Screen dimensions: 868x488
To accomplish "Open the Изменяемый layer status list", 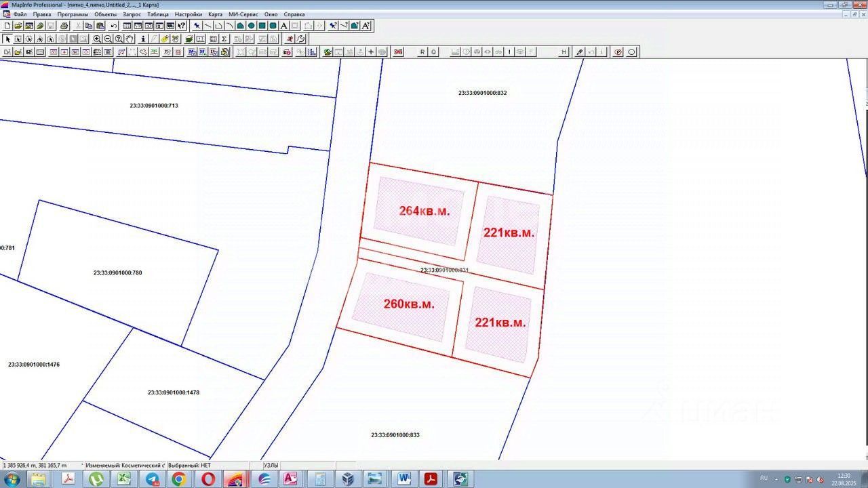I will tap(125, 466).
